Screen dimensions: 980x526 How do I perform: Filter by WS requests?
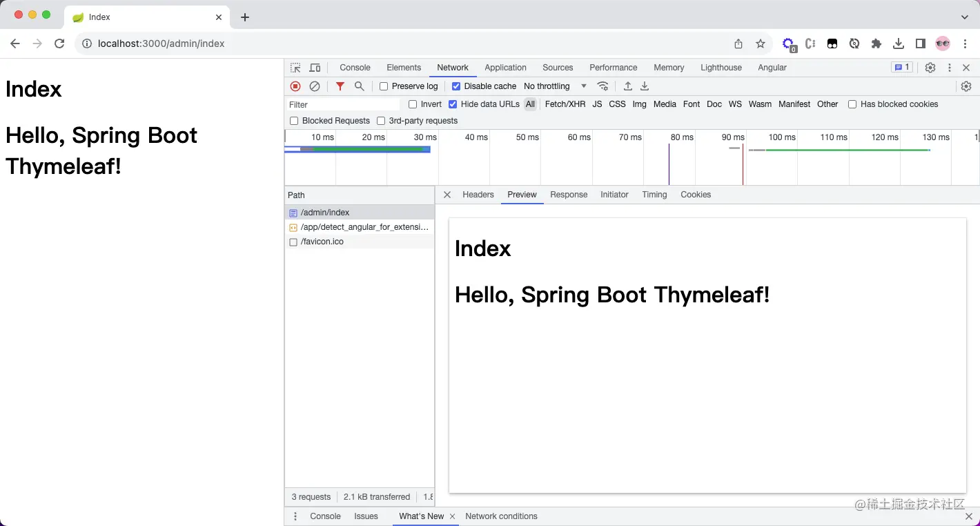(735, 104)
